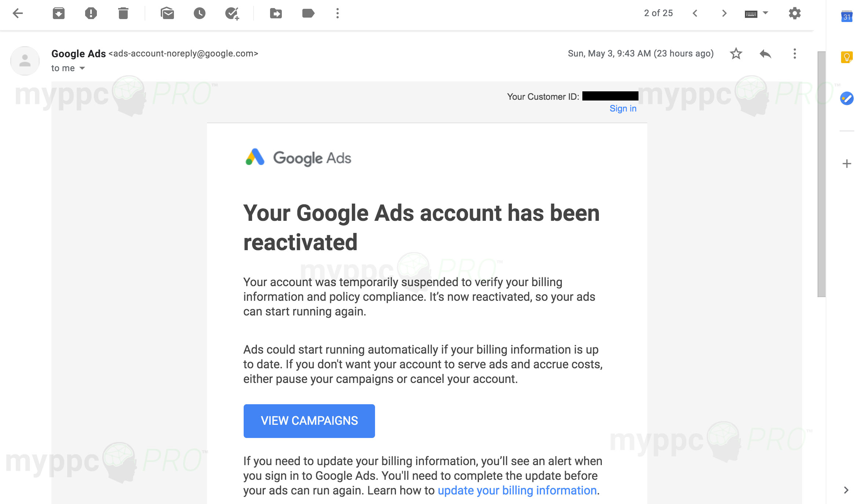This screenshot has width=855, height=504.
Task: Open 'update your billing information' link
Action: click(x=517, y=490)
